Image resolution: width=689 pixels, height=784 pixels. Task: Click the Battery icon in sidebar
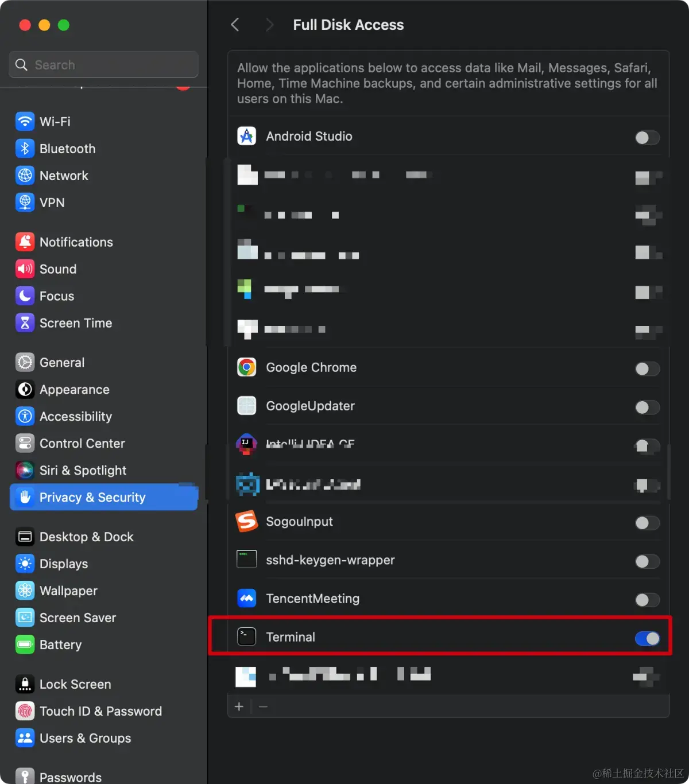[x=25, y=645]
